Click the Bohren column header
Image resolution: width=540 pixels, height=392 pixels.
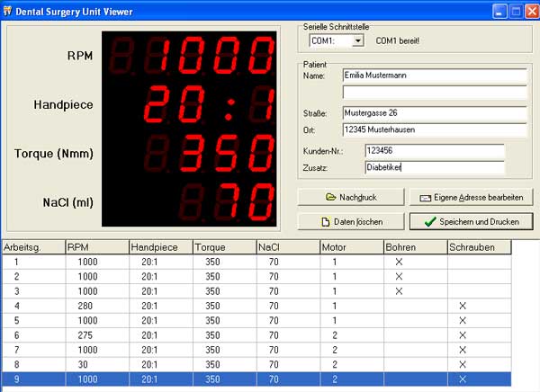pos(414,247)
